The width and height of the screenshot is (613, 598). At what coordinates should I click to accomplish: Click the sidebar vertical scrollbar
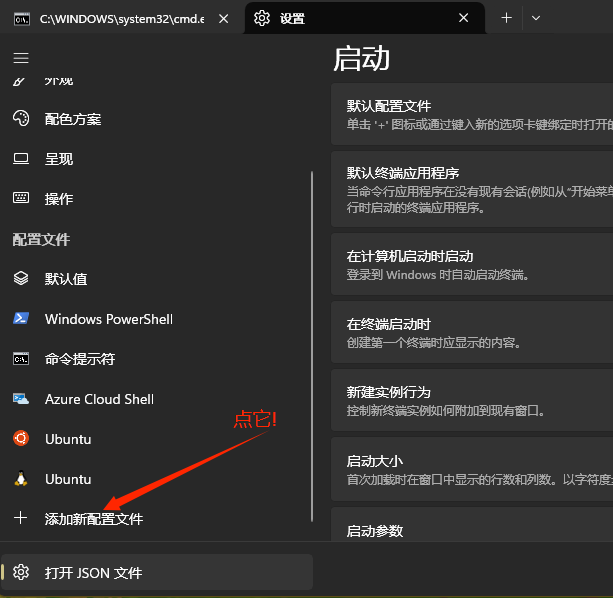(312, 346)
